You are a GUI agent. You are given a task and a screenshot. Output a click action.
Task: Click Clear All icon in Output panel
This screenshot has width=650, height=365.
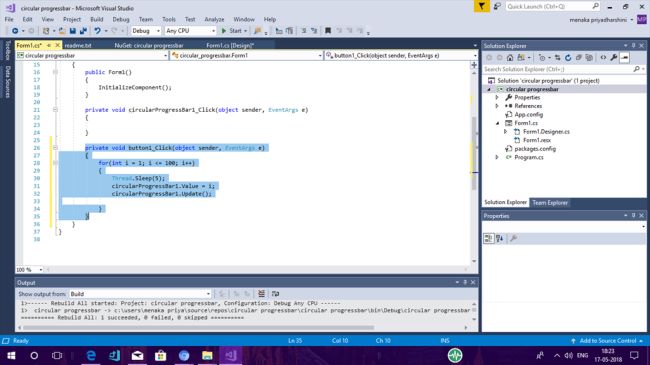pos(261,294)
